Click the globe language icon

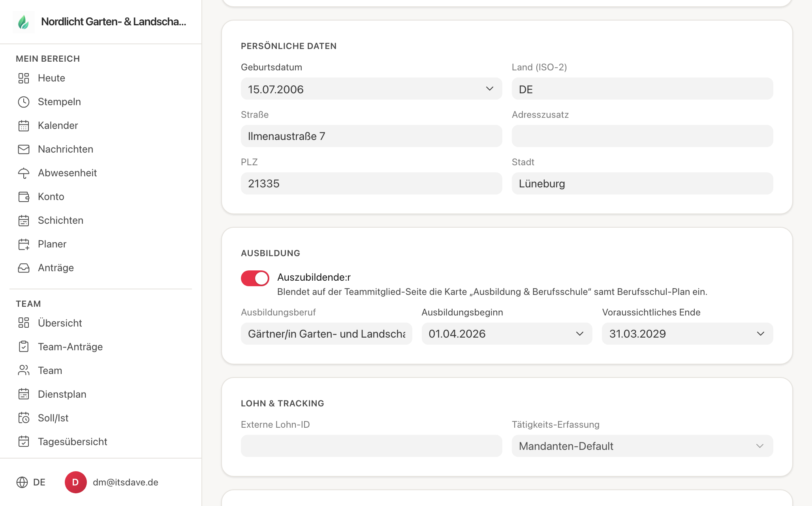coord(22,482)
